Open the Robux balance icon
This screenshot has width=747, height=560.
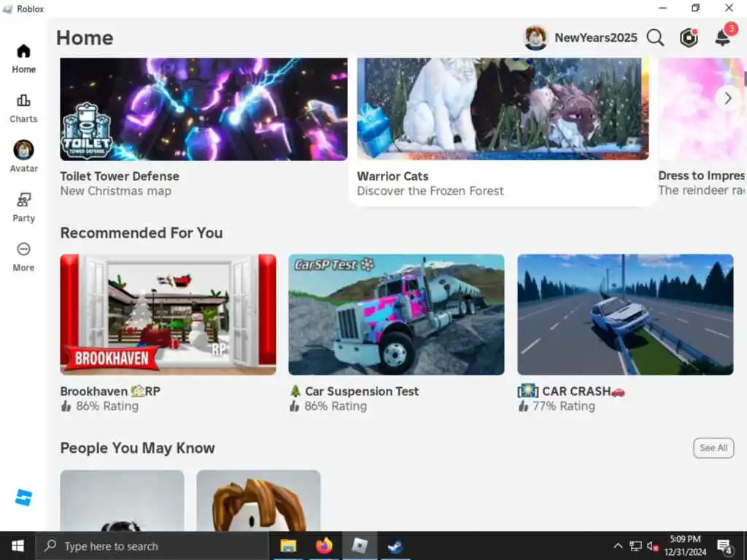pos(689,38)
